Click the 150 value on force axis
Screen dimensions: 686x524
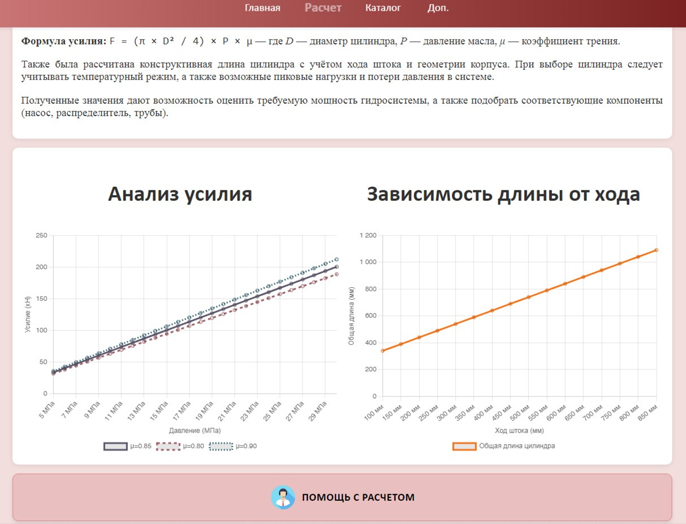[x=41, y=299]
